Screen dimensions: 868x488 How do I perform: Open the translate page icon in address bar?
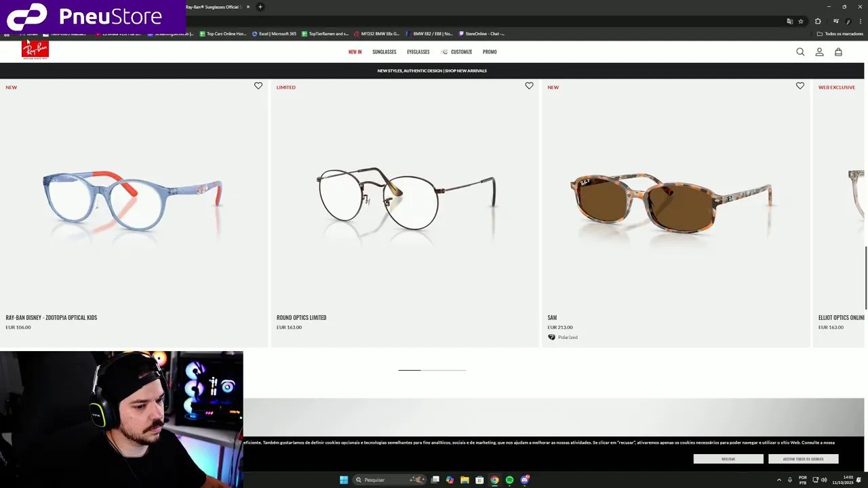click(789, 21)
